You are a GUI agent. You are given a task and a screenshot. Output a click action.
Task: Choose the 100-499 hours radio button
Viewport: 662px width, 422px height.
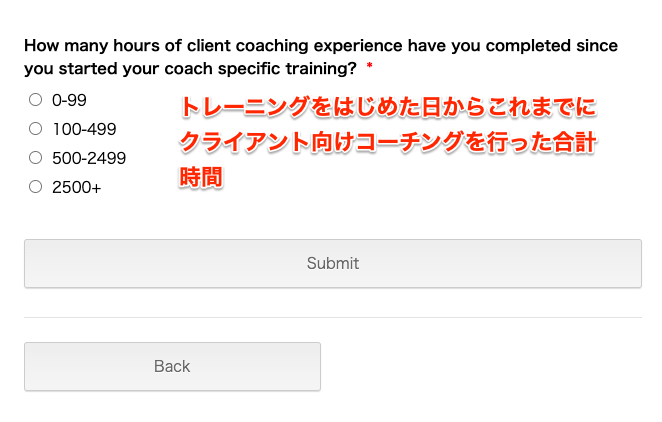(x=36, y=129)
